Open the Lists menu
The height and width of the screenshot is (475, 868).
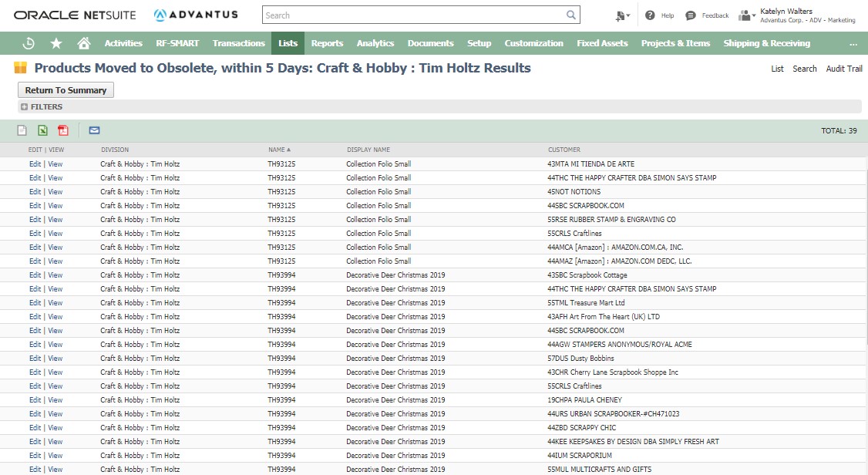(288, 43)
